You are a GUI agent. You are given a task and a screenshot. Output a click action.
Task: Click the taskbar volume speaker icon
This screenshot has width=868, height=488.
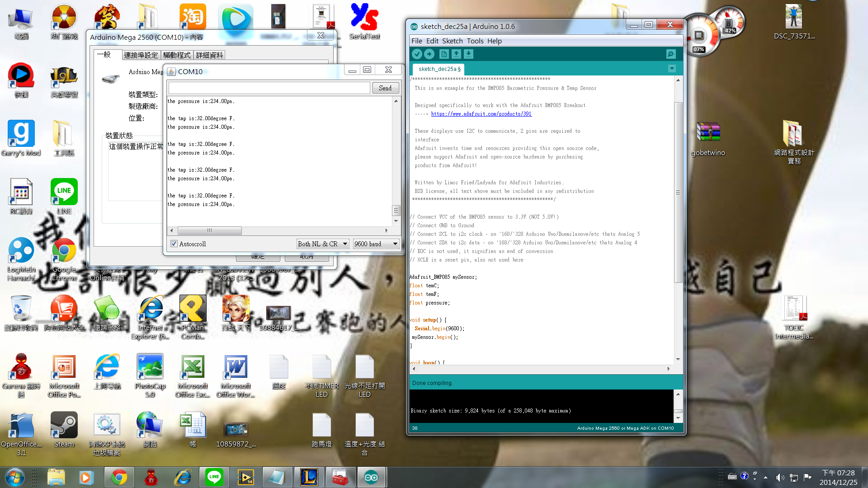click(x=780, y=478)
